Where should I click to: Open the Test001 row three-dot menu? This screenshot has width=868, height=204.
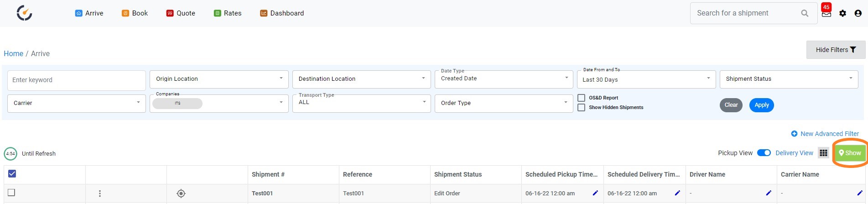100,194
